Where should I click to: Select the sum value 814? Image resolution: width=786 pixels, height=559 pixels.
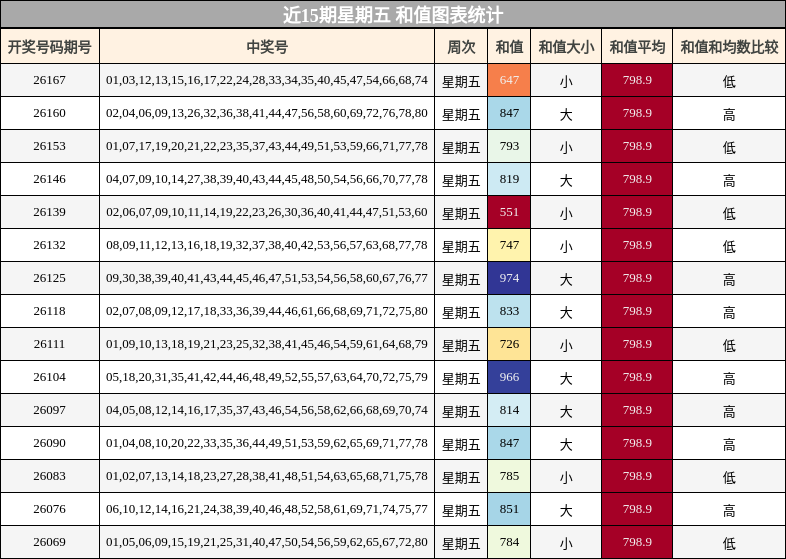tap(509, 410)
